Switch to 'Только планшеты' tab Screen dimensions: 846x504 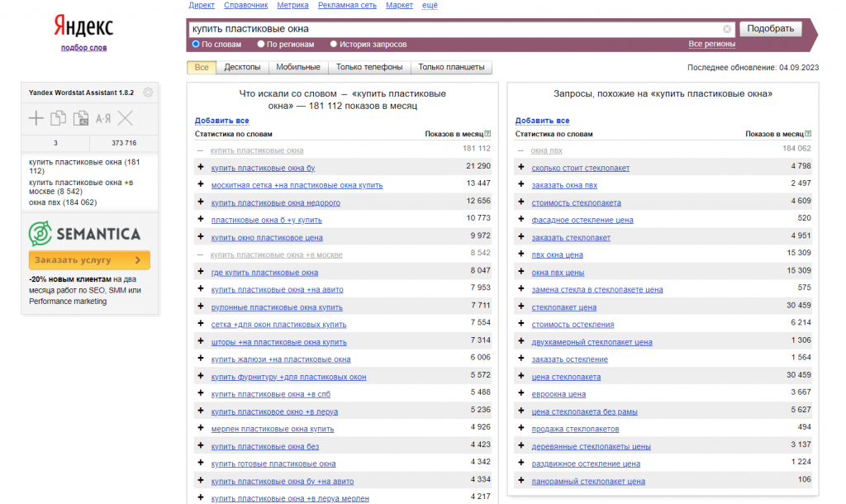[x=451, y=67]
